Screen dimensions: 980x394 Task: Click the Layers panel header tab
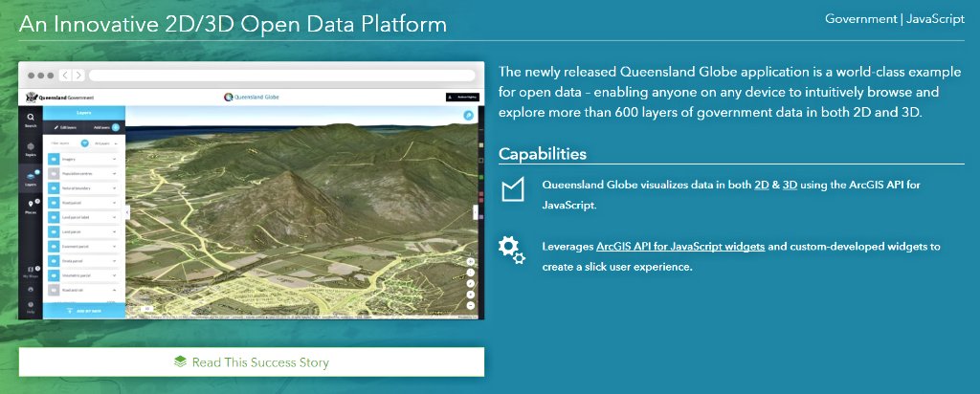[84, 113]
